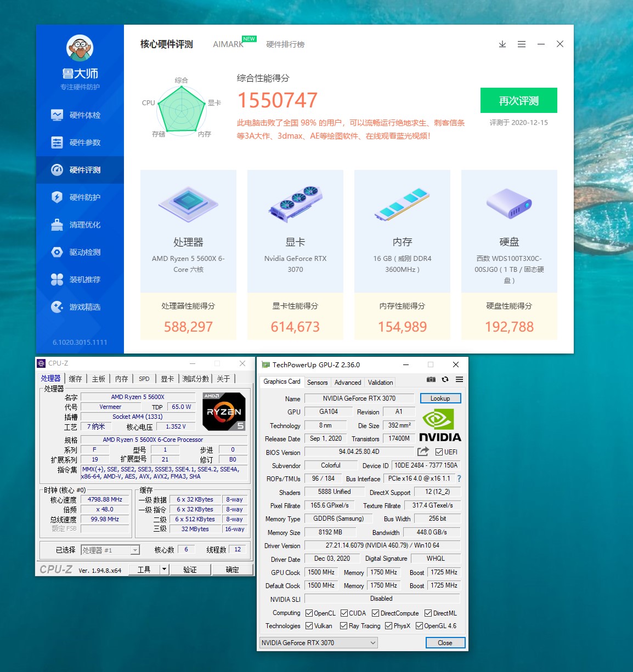Click the Ludashi monkey avatar logo
The image size is (633, 672).
click(80, 48)
